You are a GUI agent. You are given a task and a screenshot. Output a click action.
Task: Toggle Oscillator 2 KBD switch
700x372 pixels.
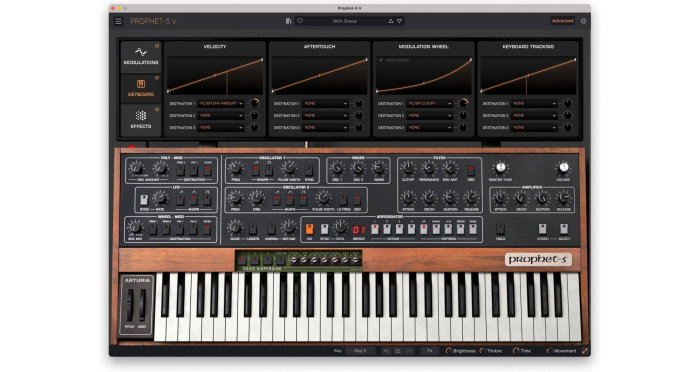tap(357, 200)
